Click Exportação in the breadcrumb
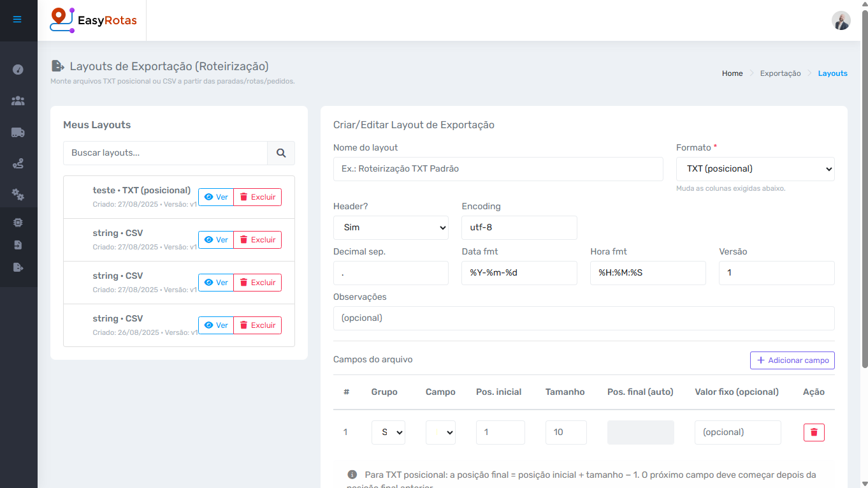This screenshot has width=868, height=488. tap(780, 73)
